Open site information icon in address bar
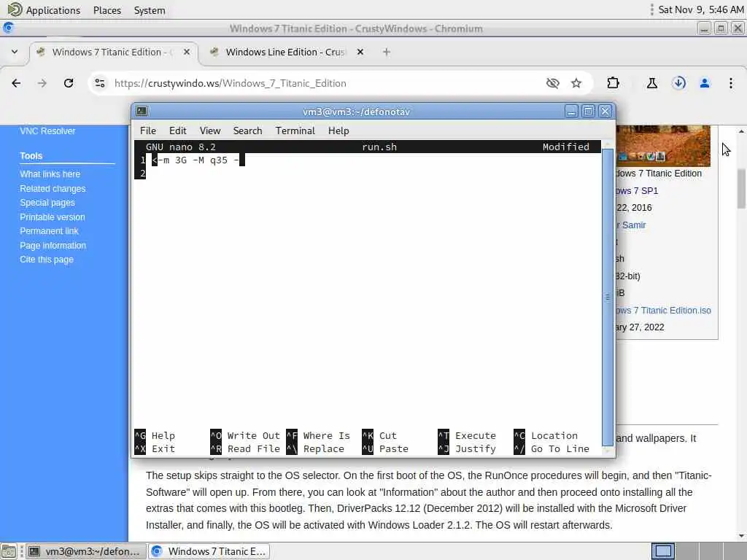The width and height of the screenshot is (747, 560). (x=100, y=83)
